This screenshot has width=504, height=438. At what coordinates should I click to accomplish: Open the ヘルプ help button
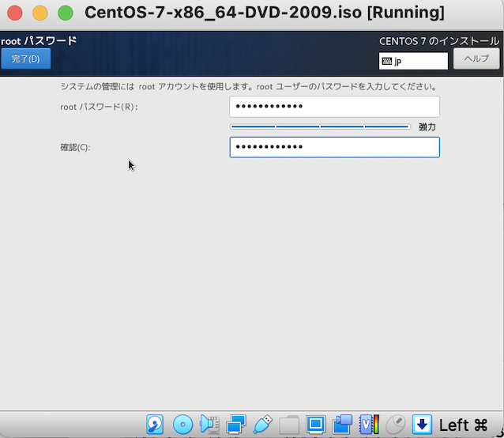coord(476,59)
